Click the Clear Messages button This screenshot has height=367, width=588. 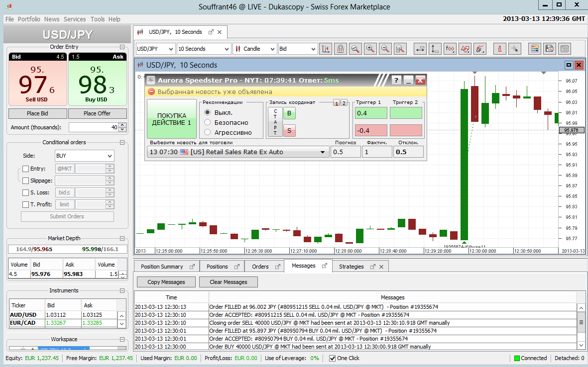point(229,282)
